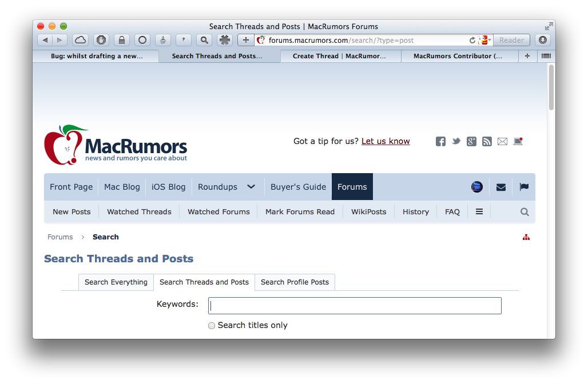Viewport: 588px width, 384px height.
Task: Open New Posts
Action: pos(71,211)
